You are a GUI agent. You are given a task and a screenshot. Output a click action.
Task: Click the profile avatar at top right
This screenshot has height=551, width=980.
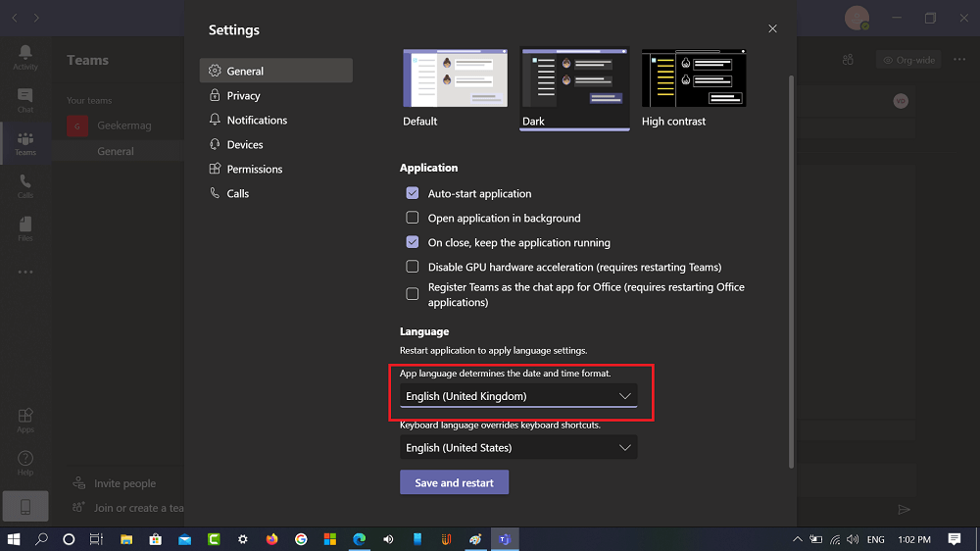857,18
